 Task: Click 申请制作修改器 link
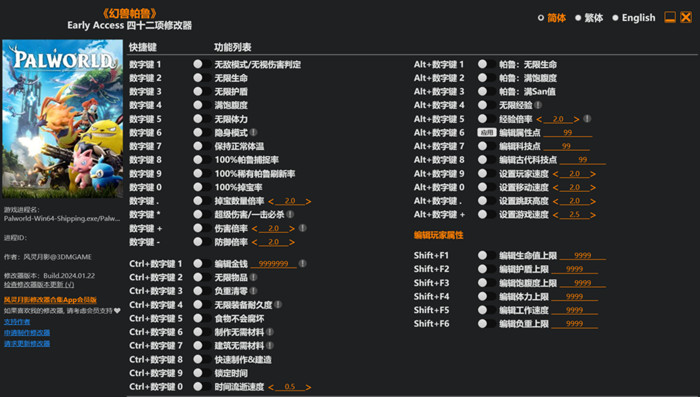point(27,333)
